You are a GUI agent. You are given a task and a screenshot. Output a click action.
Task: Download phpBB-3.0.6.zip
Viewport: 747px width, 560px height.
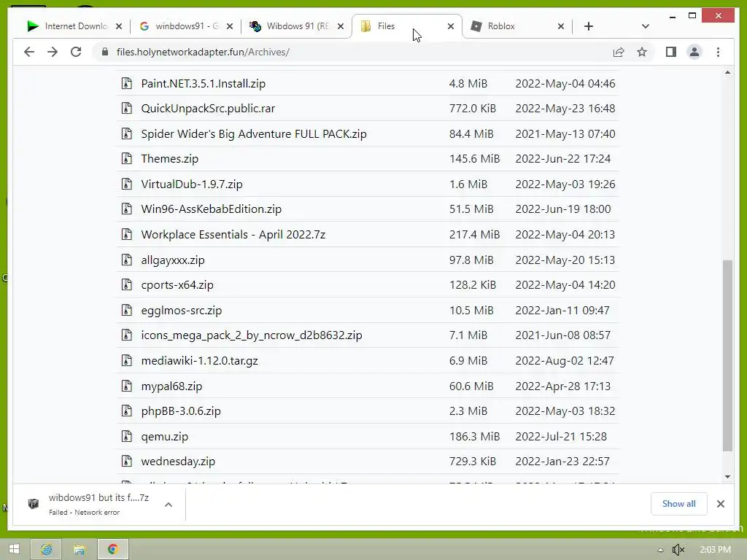[x=181, y=411]
